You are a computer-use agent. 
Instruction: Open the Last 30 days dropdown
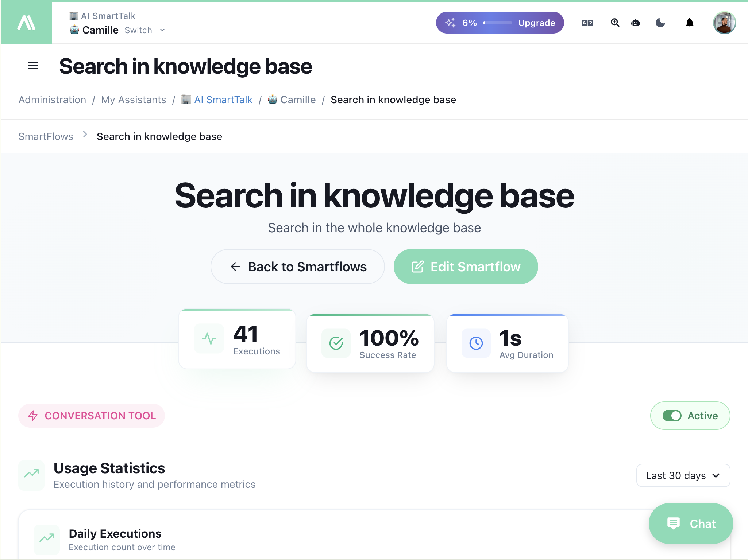(x=683, y=475)
